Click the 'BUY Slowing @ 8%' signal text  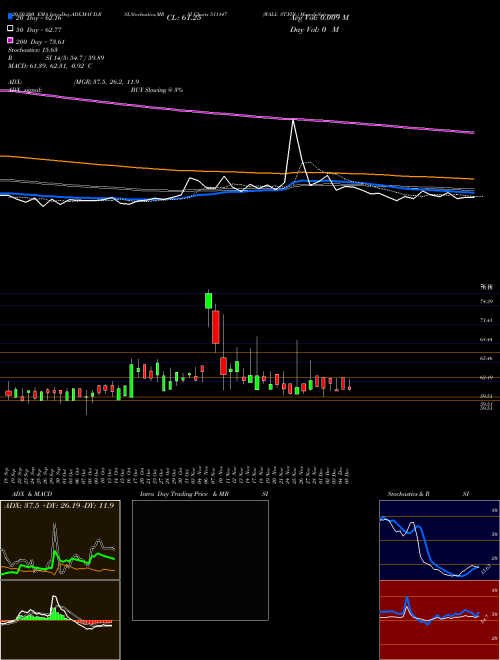157,90
